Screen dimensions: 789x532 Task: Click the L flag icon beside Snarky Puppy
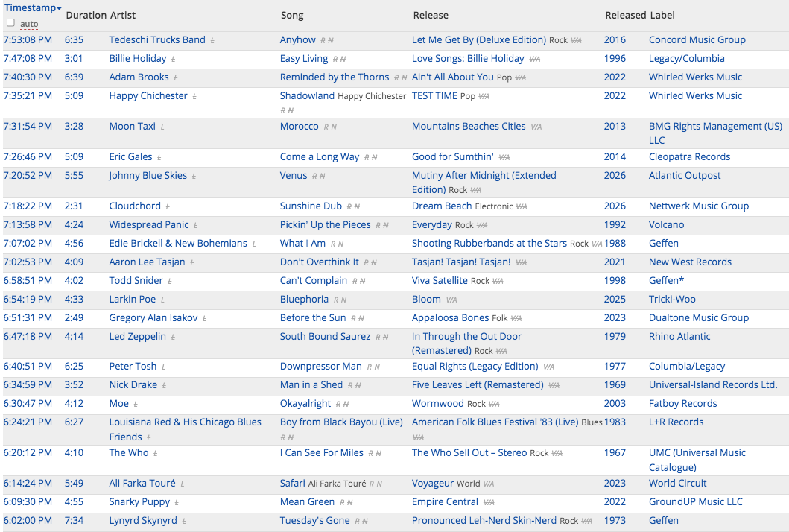tap(177, 503)
